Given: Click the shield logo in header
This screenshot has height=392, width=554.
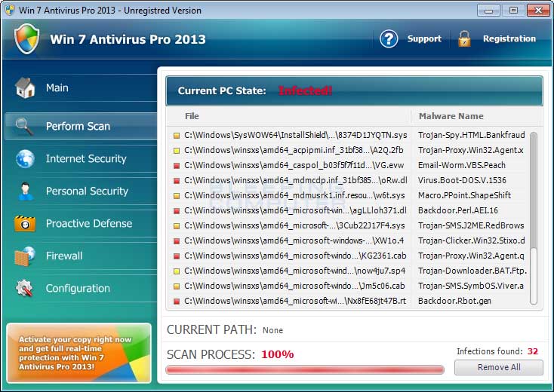Looking at the screenshot, I should (x=27, y=38).
